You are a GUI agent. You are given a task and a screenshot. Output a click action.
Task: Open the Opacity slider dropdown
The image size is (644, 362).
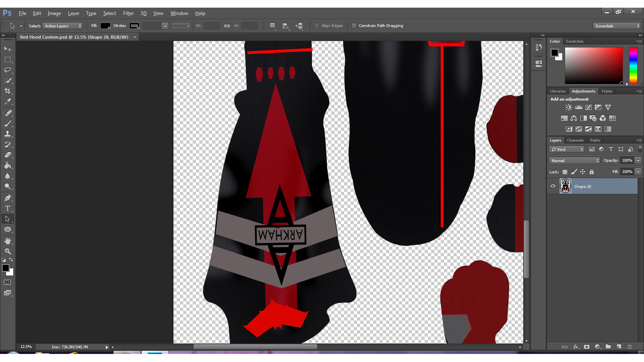(638, 160)
